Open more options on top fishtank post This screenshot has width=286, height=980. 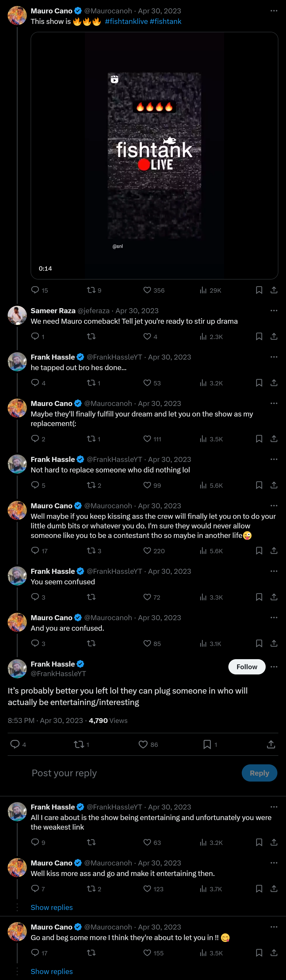click(274, 11)
